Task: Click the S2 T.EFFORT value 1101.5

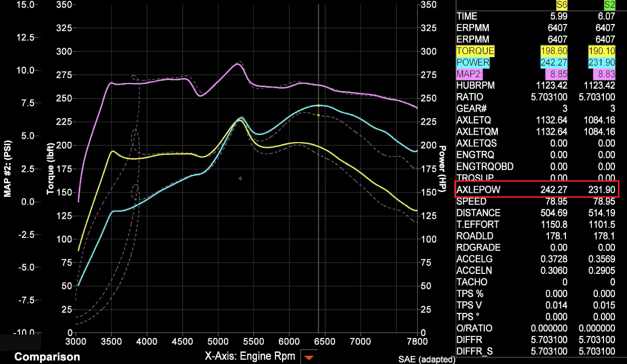Action: (602, 224)
